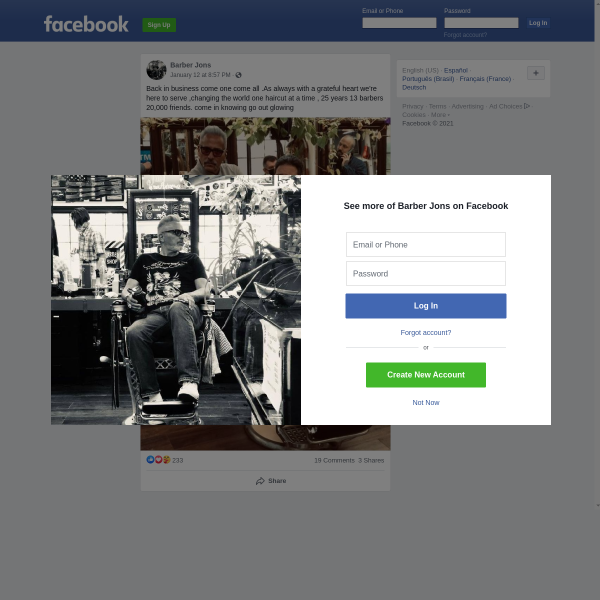Open Forgot account link in dialog
This screenshot has width=600, height=600.
click(426, 333)
